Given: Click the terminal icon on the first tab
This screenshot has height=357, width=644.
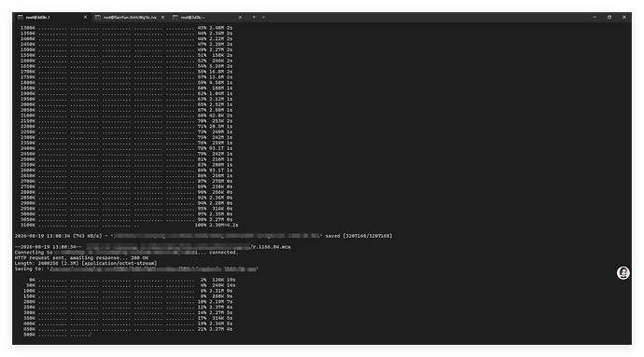Looking at the screenshot, I should 21,17.
